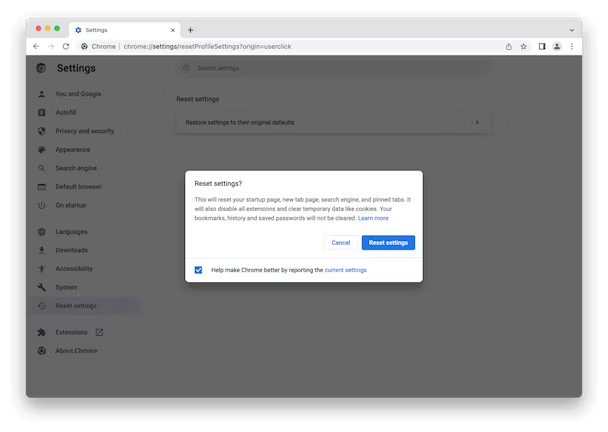Open Autofill settings section

click(x=66, y=112)
